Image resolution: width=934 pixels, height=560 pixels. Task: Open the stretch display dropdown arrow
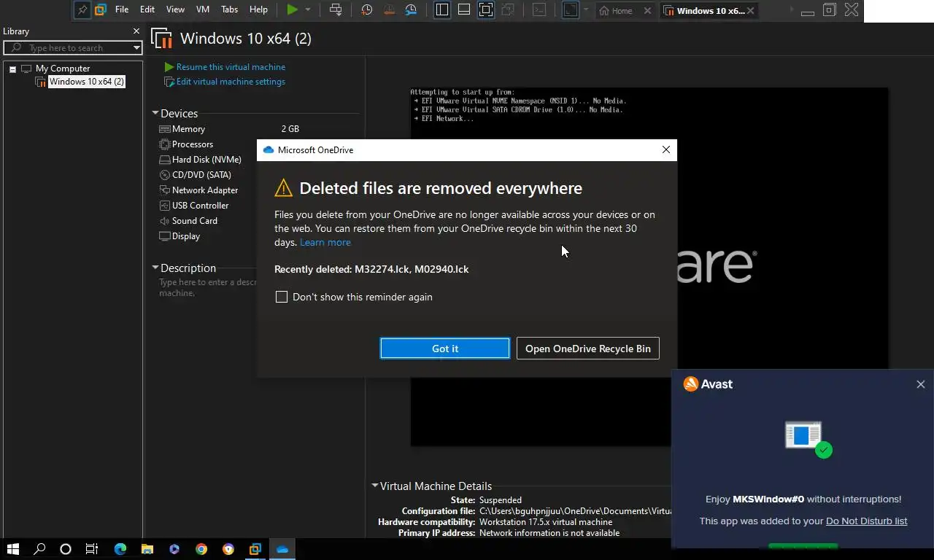(x=585, y=10)
